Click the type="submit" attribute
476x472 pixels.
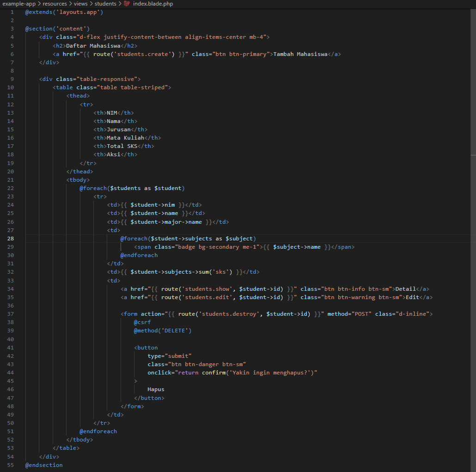click(170, 356)
